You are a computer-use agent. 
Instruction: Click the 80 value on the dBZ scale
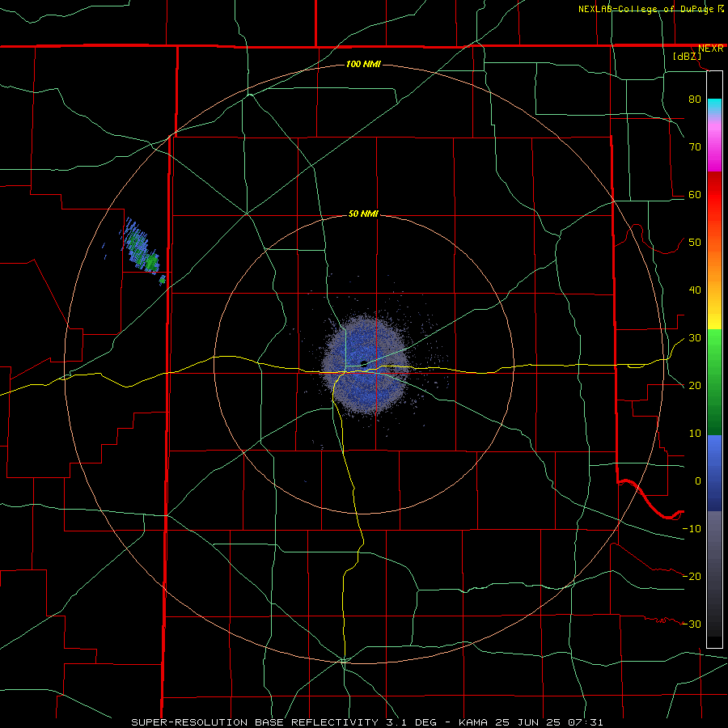point(695,99)
